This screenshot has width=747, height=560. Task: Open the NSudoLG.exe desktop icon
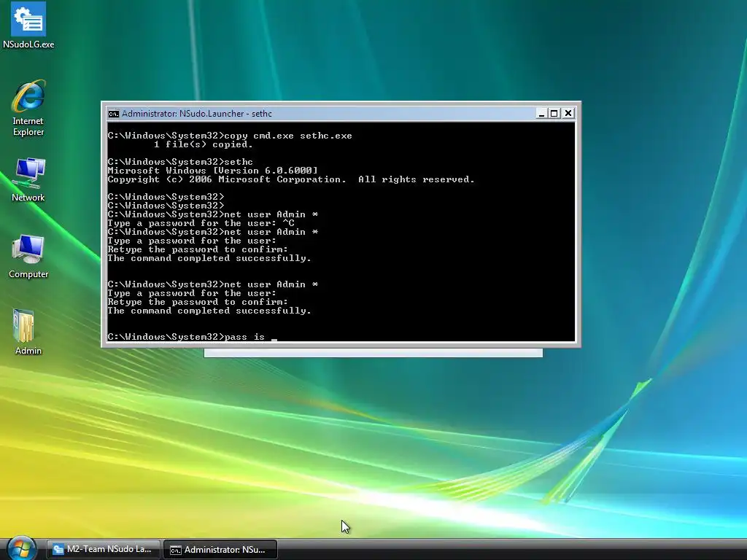(x=28, y=26)
